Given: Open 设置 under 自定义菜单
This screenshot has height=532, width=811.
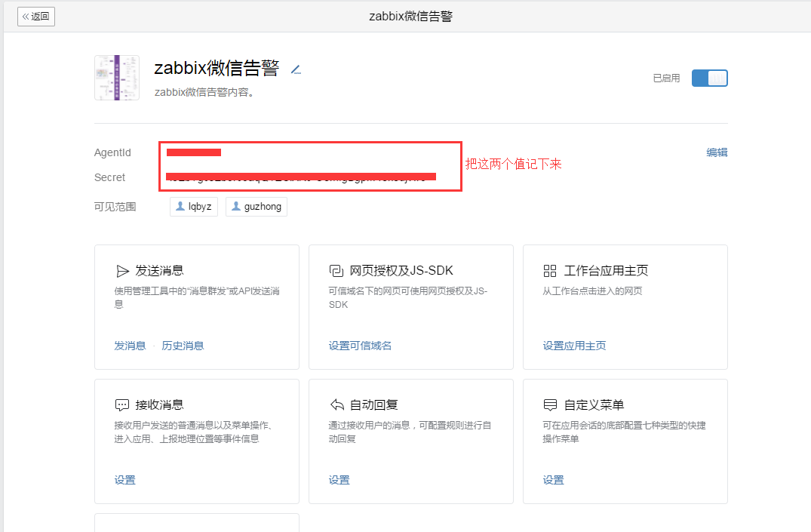Looking at the screenshot, I should [x=554, y=480].
